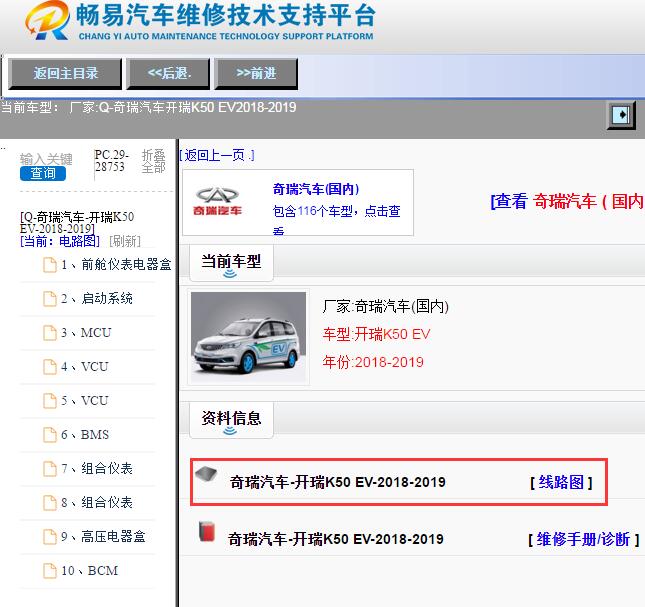Viewport: 645px width, 607px height.
Task: Open tree item 4、VCU
Action: pyautogui.click(x=85, y=366)
